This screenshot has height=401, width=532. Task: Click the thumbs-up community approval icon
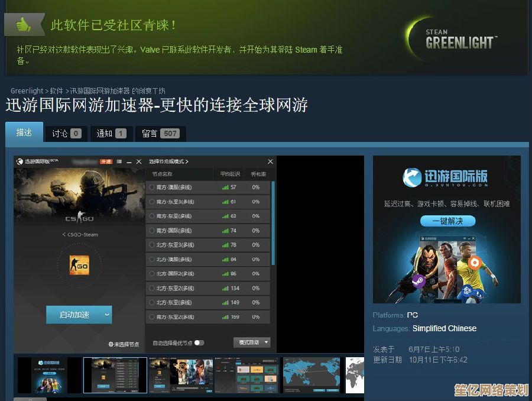22,25
